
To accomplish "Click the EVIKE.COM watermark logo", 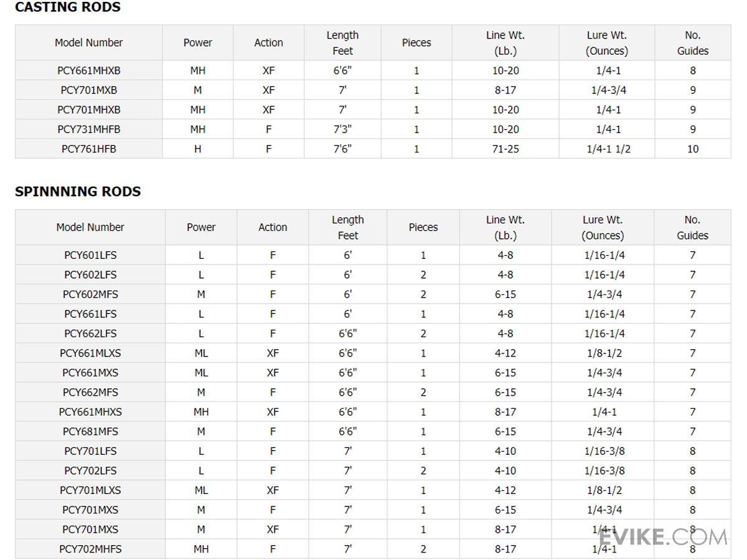I will tap(662, 537).
